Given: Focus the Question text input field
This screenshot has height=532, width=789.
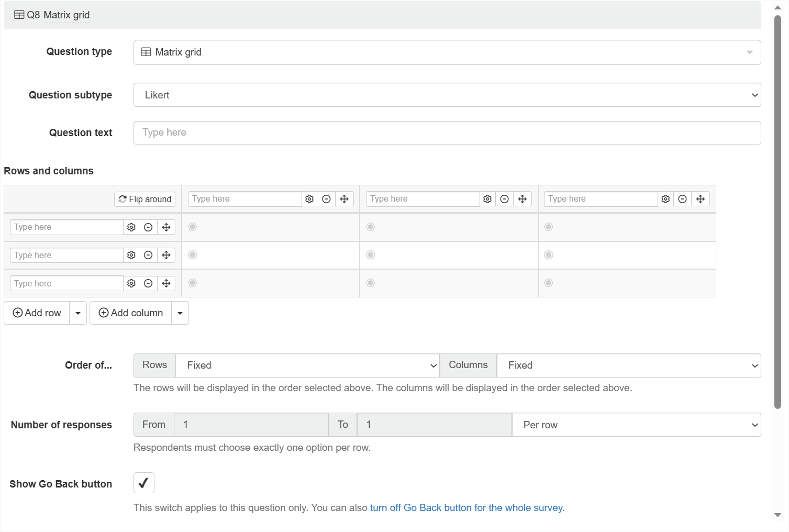Looking at the screenshot, I should 447,132.
